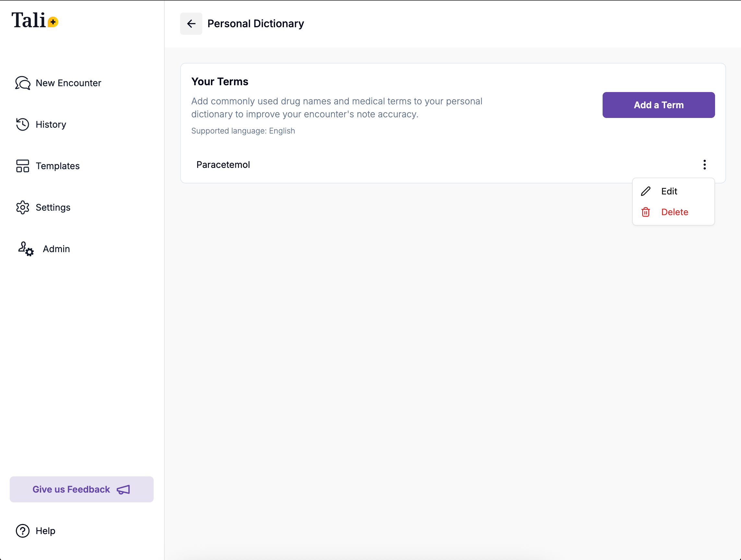741x560 pixels.
Task: Click the Admin user-gear icon
Action: pyautogui.click(x=26, y=249)
